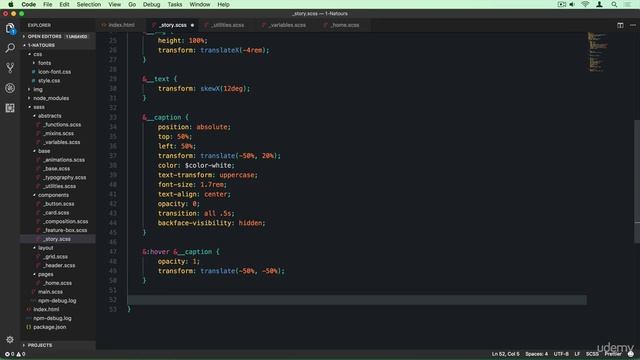Viewport: 640px width, 360px height.
Task: Open _header.scss file
Action: click(x=58, y=265)
